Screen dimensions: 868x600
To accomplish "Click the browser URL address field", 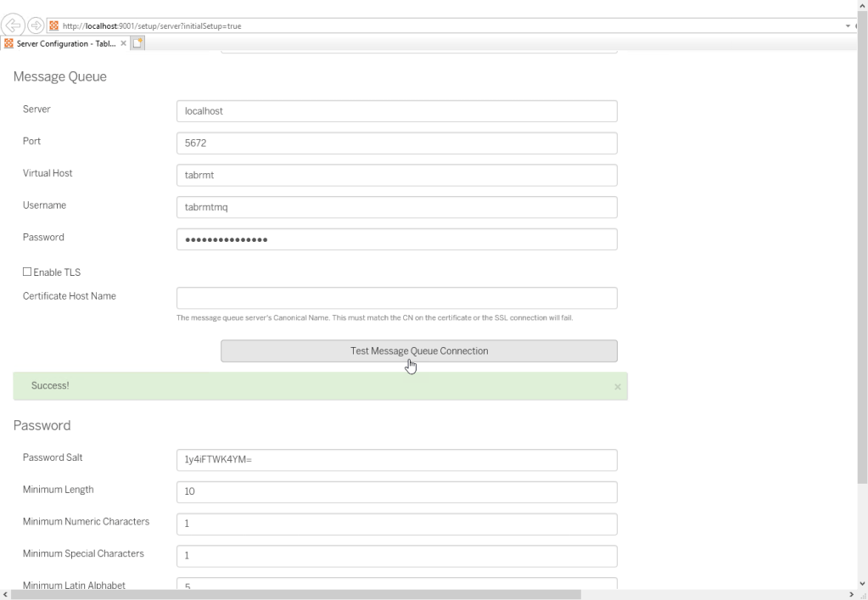I will click(424, 26).
